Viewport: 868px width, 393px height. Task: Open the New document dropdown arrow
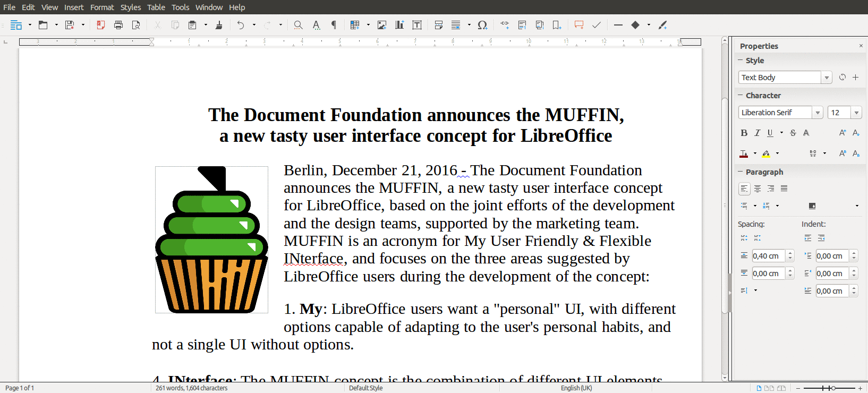[x=30, y=25]
